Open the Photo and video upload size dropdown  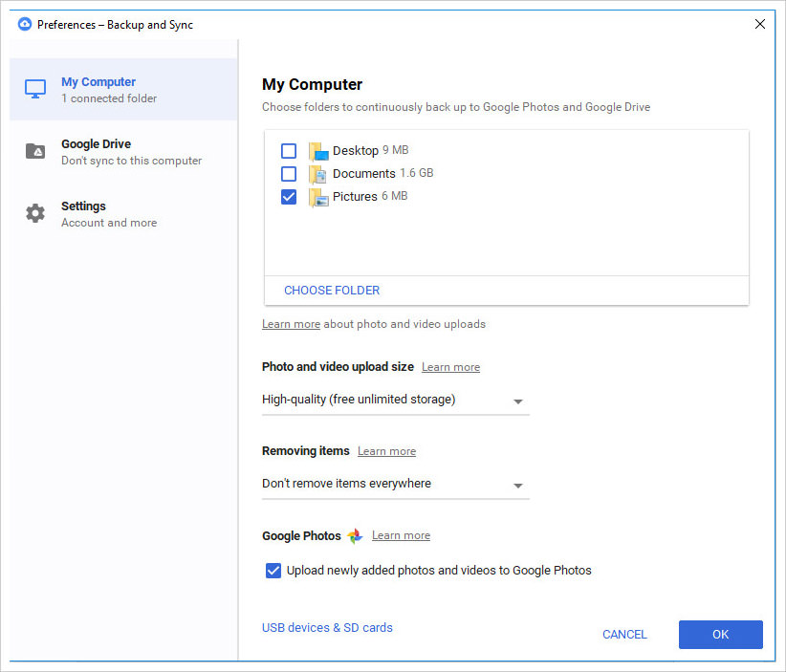click(396, 400)
